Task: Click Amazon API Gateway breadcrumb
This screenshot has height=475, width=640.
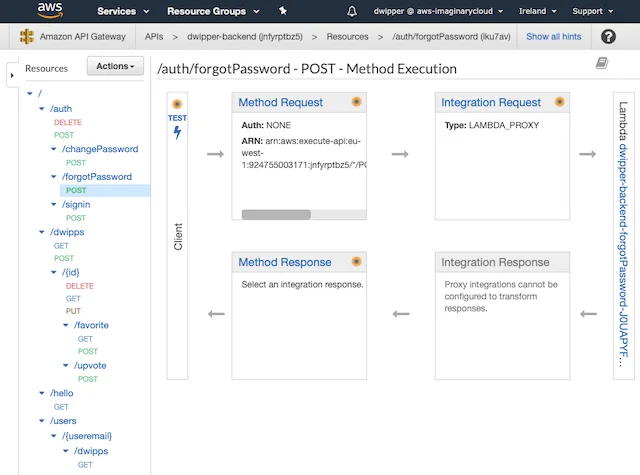Action: click(82, 37)
